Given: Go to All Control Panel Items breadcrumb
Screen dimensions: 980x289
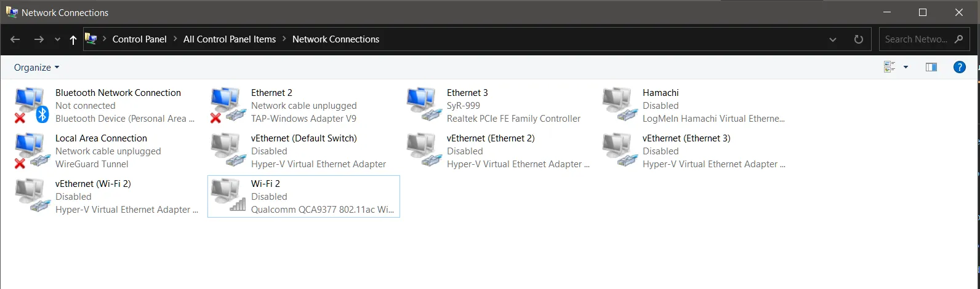Looking at the screenshot, I should click(229, 39).
